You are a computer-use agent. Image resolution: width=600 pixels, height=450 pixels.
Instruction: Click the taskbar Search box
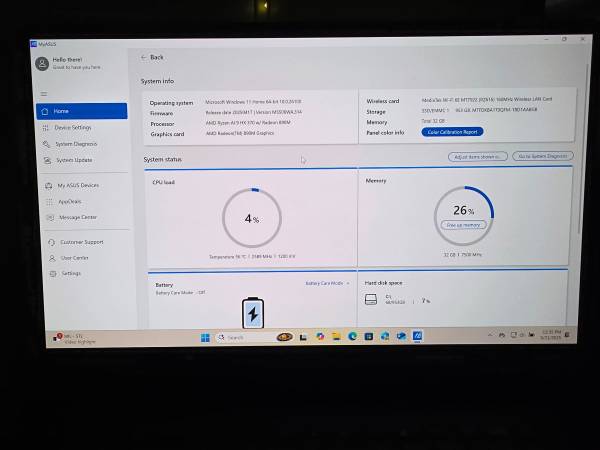coord(242,337)
